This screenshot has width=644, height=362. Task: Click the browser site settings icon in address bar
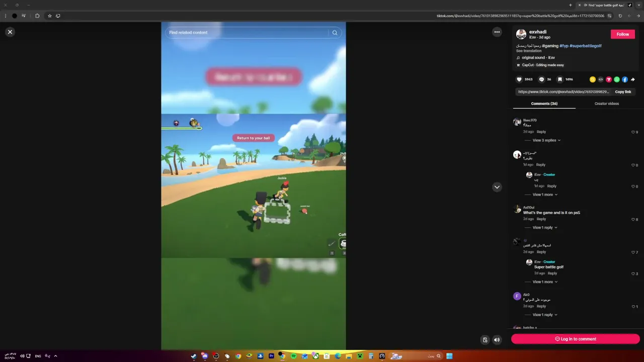[610, 16]
